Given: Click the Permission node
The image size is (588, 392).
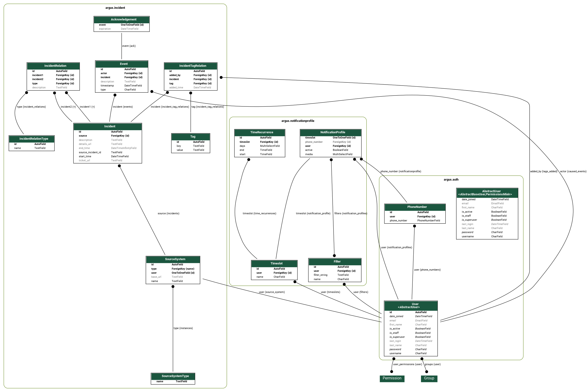Looking at the screenshot, I should pyautogui.click(x=392, y=378).
